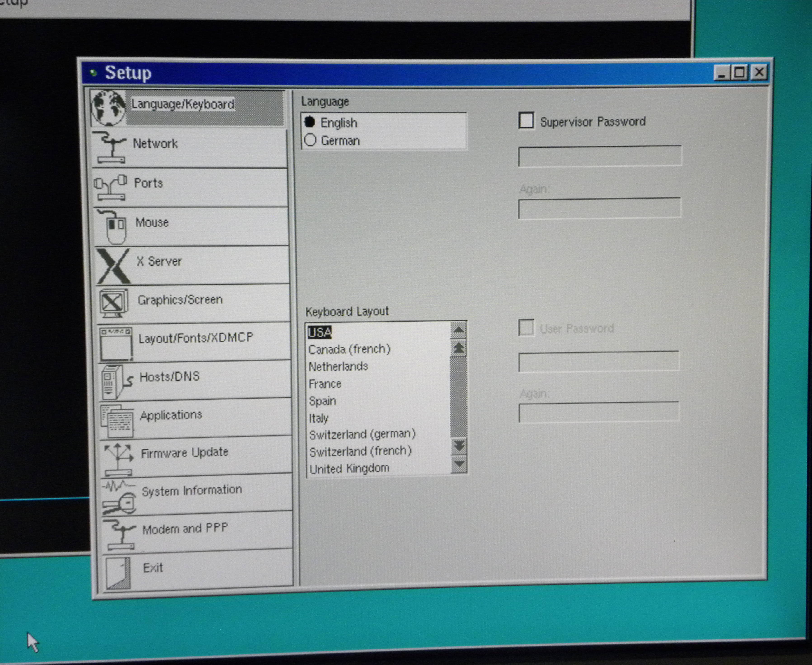Click the first Supervisor Password field

(x=599, y=156)
